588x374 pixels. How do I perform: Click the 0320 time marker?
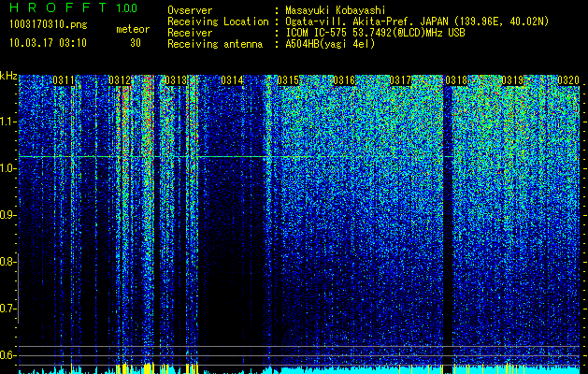tap(568, 79)
